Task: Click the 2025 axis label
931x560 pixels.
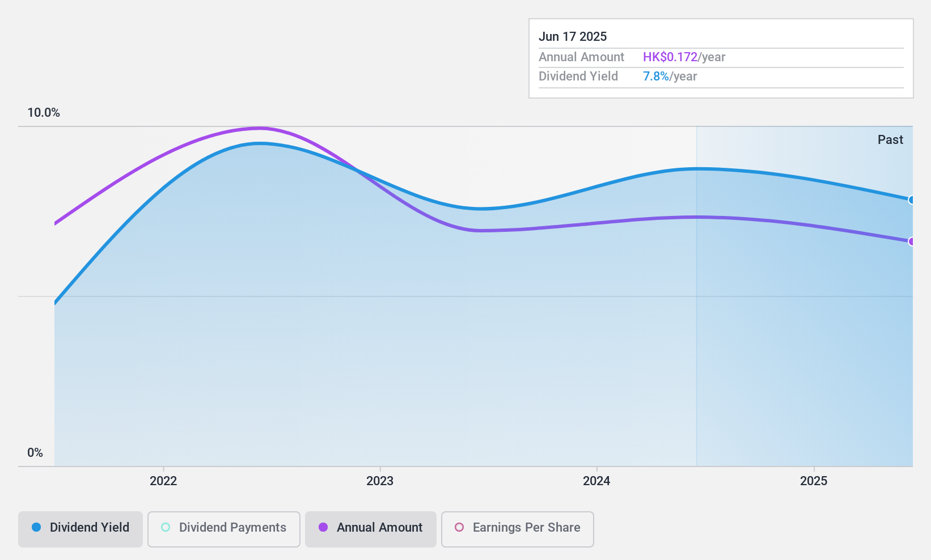Action: 814,481
